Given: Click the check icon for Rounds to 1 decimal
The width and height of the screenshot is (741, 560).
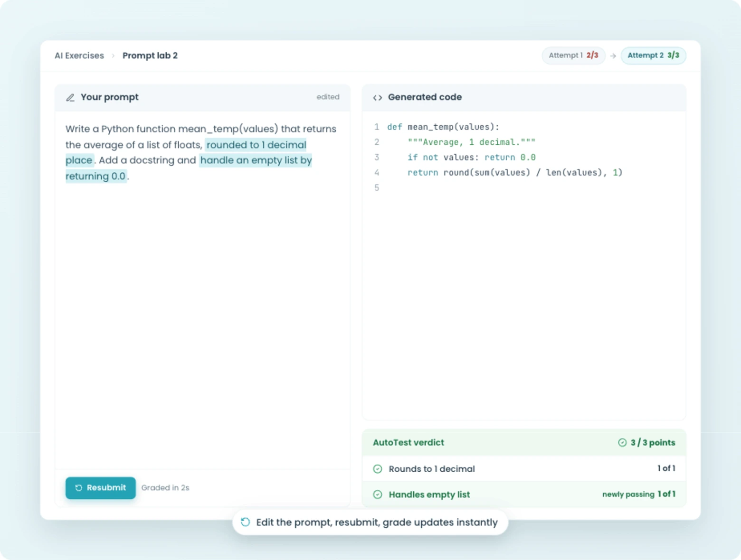Looking at the screenshot, I should (378, 469).
